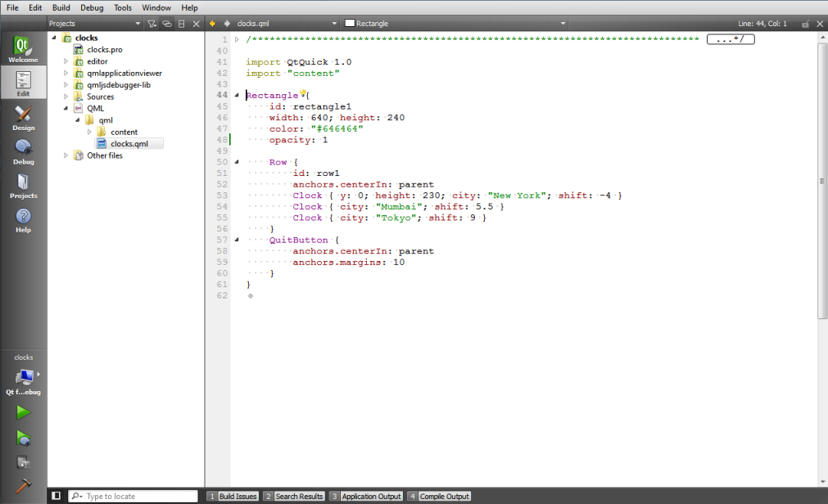Screen dimensions: 828x504
Task: Toggle file lock icon in editor toolbar
Action: (805, 24)
